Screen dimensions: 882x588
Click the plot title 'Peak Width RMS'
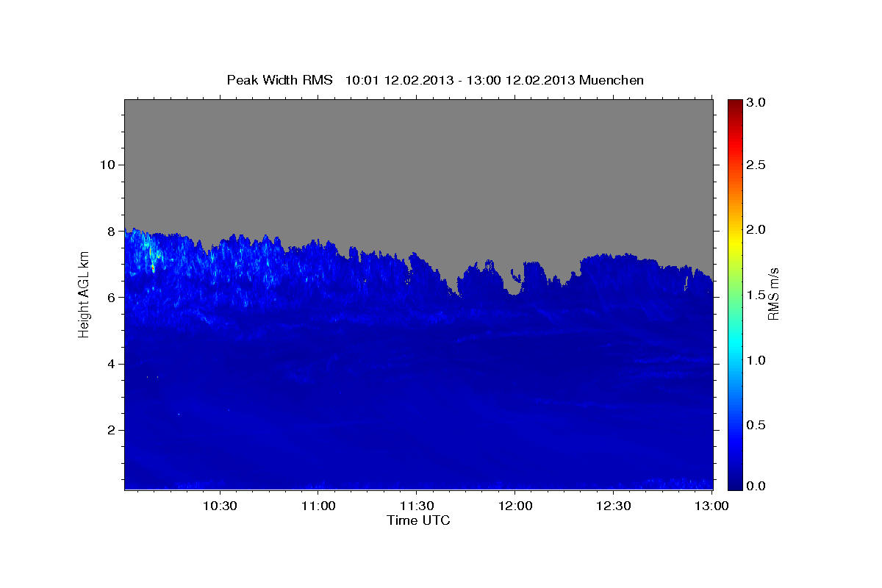point(280,80)
